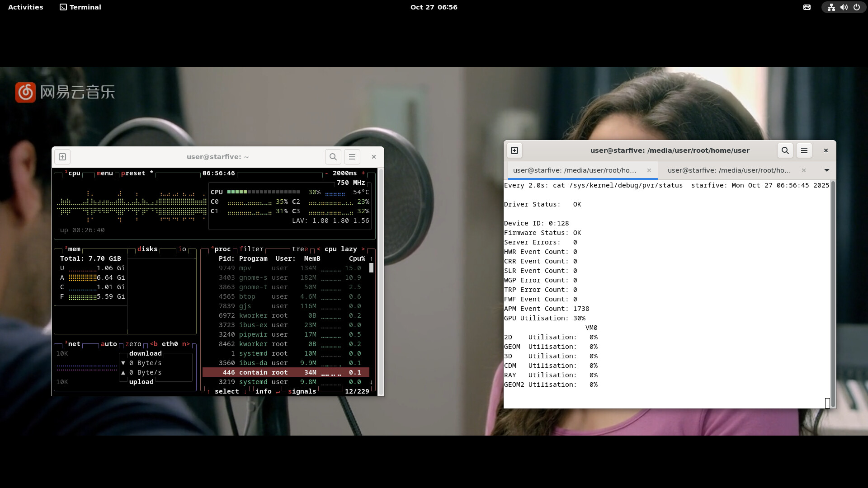Click new tab icon in btop terminal
Viewport: 868px width, 488px height.
[x=62, y=157]
